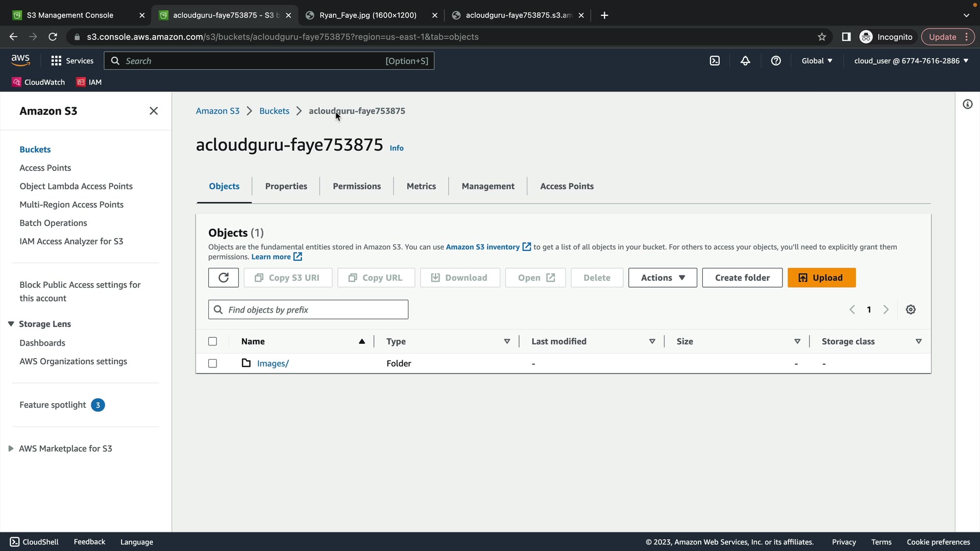Click the info panel icon at right edge

(x=967, y=105)
